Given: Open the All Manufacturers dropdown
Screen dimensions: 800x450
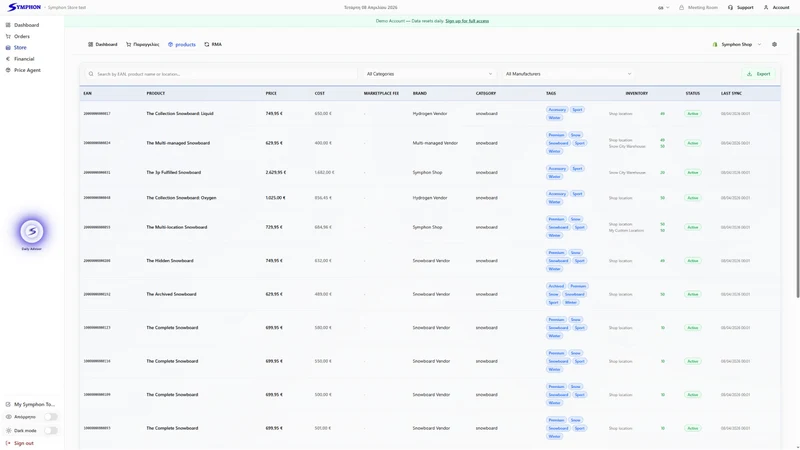Looking at the screenshot, I should (568, 74).
